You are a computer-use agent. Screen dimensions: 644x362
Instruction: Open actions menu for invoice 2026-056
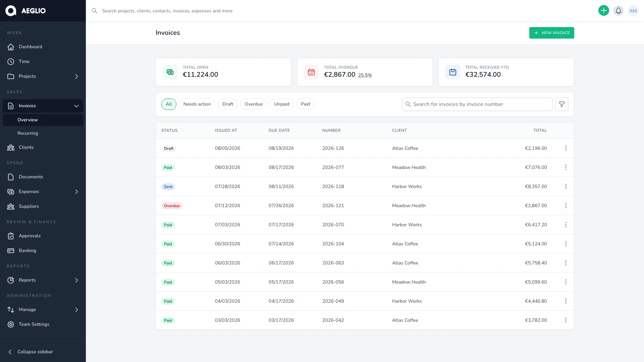pos(566,282)
